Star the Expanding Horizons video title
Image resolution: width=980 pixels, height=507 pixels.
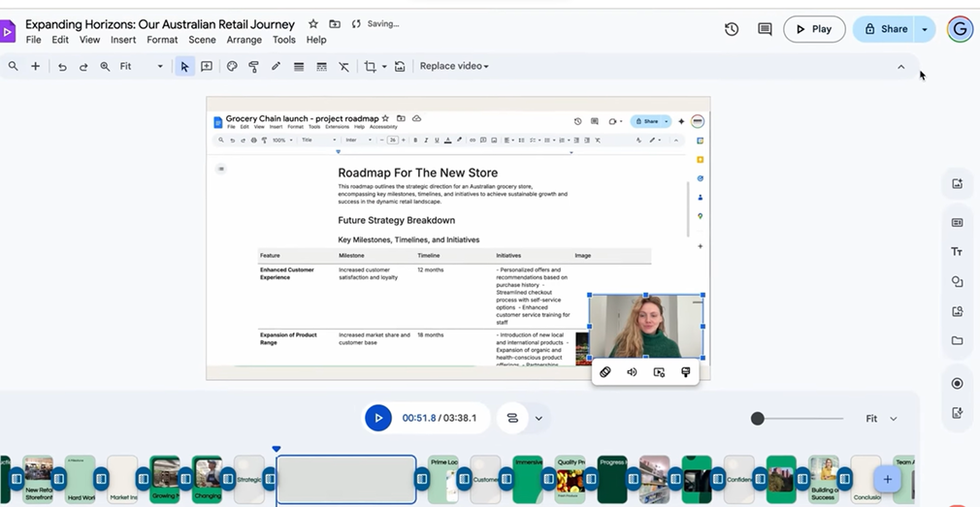tap(312, 24)
